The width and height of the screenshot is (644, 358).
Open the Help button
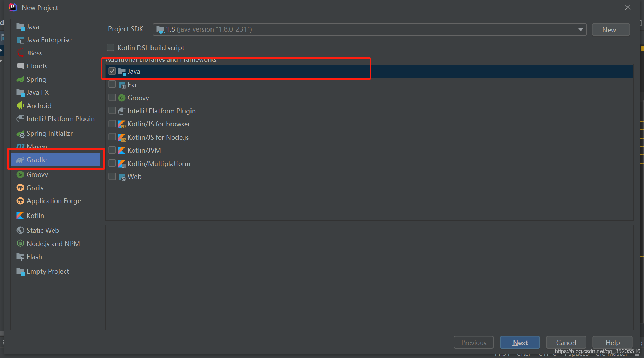coord(612,343)
